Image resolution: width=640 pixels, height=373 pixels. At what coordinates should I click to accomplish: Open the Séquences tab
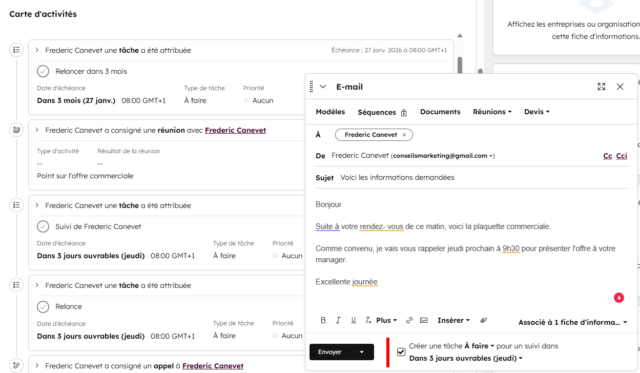tap(377, 112)
